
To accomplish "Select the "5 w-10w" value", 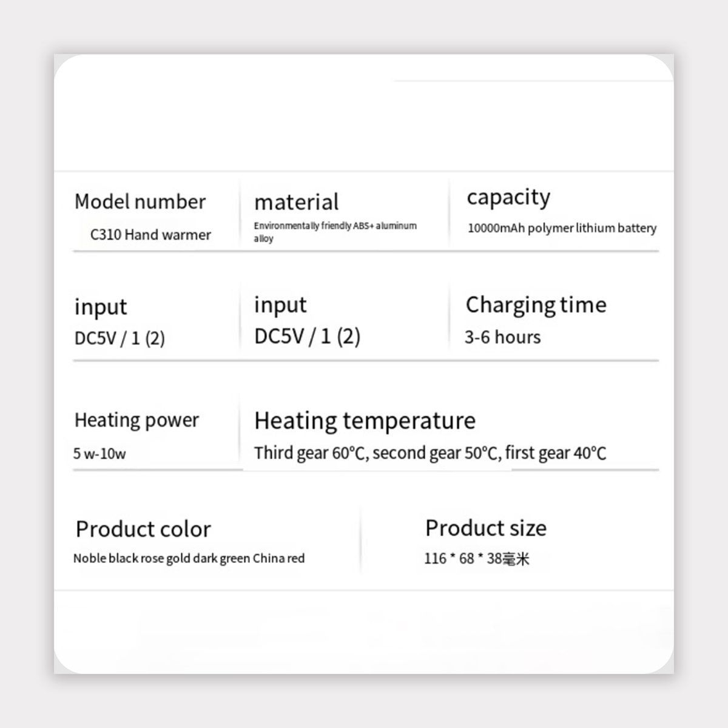I will (99, 454).
